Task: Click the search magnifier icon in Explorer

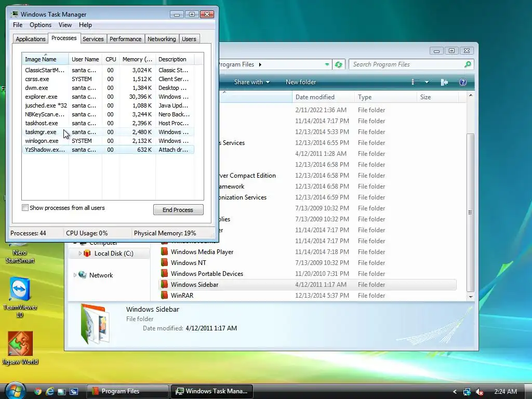Action: tap(468, 64)
